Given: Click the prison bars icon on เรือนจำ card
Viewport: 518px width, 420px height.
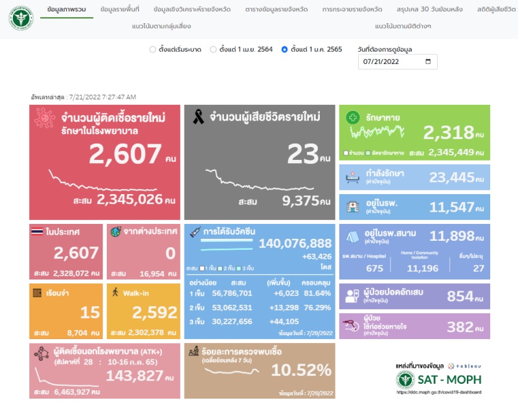Looking at the screenshot, I should [38, 291].
